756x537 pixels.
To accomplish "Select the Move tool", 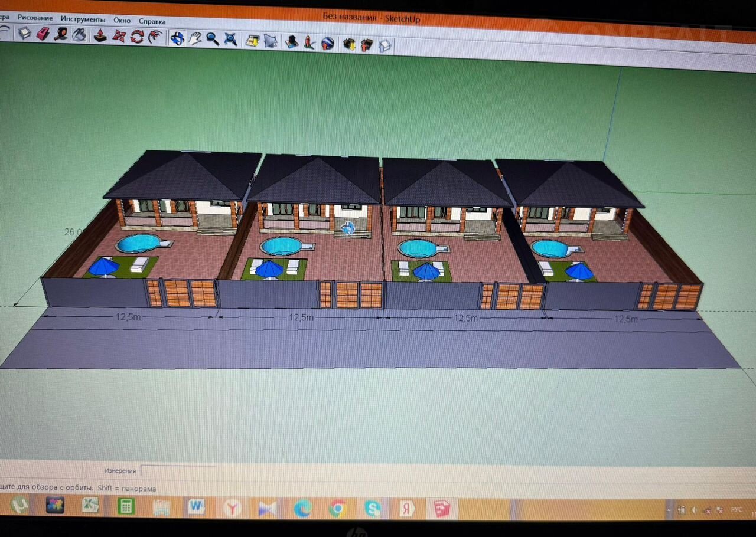I will tap(119, 36).
